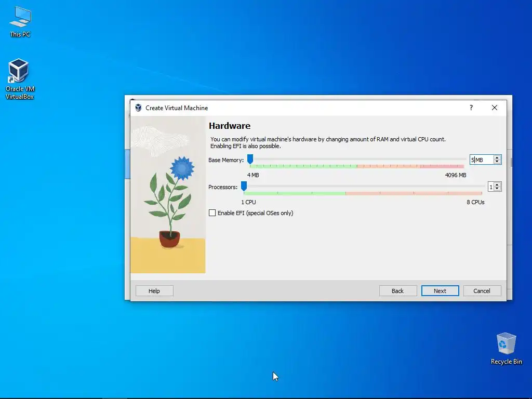Viewport: 532px width, 399px height.
Task: Increase processor count with up arrow
Action: pos(497,185)
